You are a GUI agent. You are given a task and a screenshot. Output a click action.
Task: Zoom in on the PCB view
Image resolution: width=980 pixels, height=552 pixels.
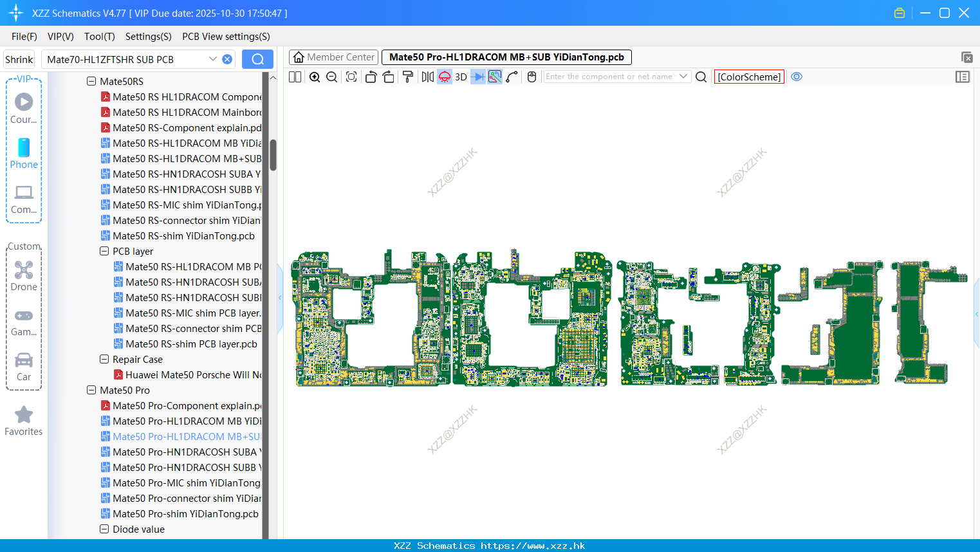(x=315, y=77)
